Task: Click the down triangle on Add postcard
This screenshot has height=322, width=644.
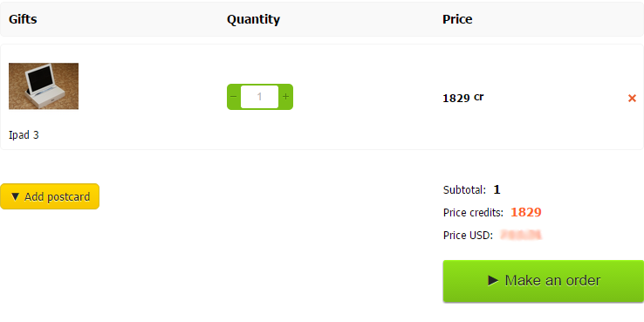Action: click(x=15, y=196)
